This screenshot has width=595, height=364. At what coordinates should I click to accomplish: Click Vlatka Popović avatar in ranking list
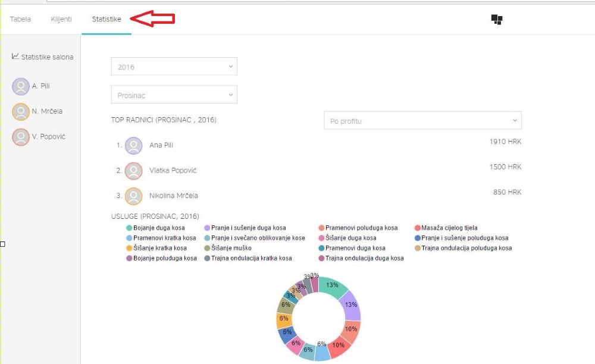pos(134,171)
